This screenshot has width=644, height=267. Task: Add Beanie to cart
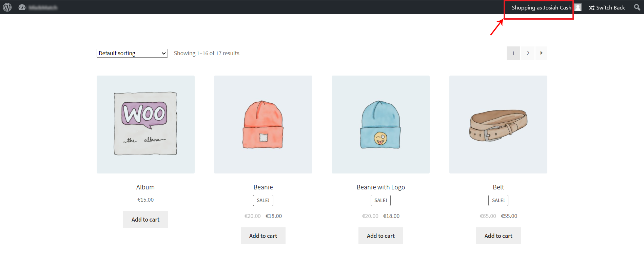pyautogui.click(x=263, y=236)
